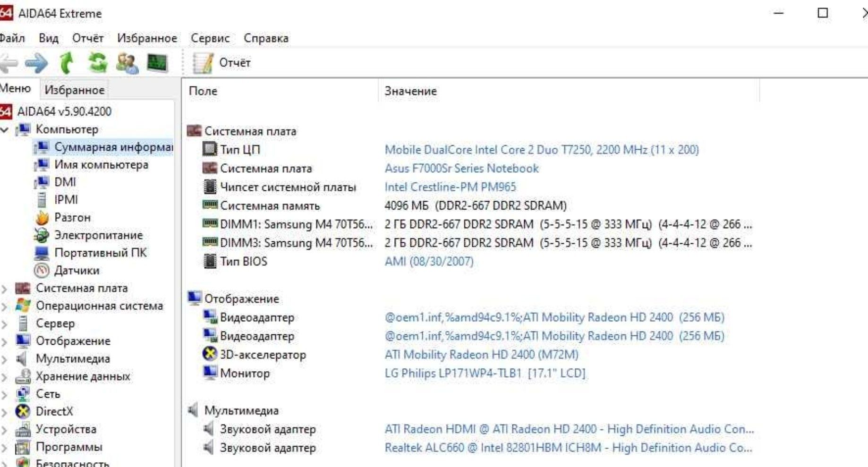Click the Хранение данных drive icon
Screen dimensions: 868x467
point(23,376)
